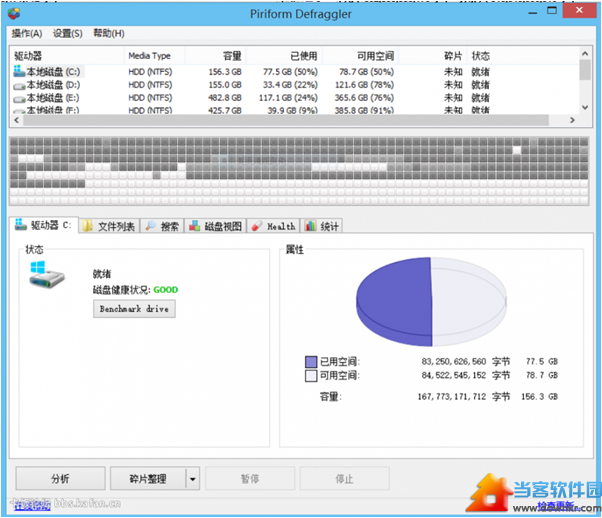Click the 33.4 GB (22%) used cell
The height and width of the screenshot is (518, 602).
(x=290, y=85)
